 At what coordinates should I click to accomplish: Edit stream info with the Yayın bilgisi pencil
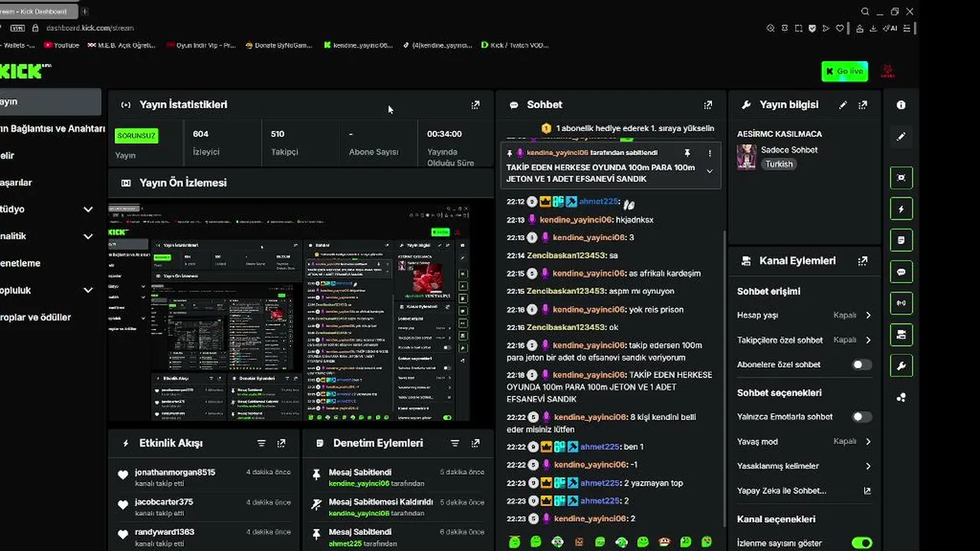[x=843, y=105]
